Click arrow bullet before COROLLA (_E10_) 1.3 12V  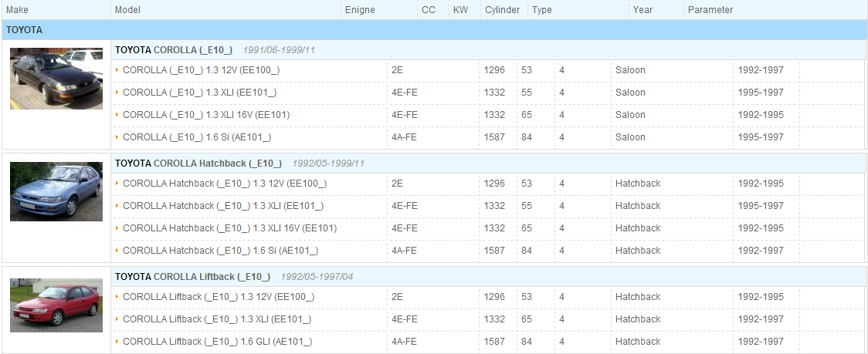(117, 70)
